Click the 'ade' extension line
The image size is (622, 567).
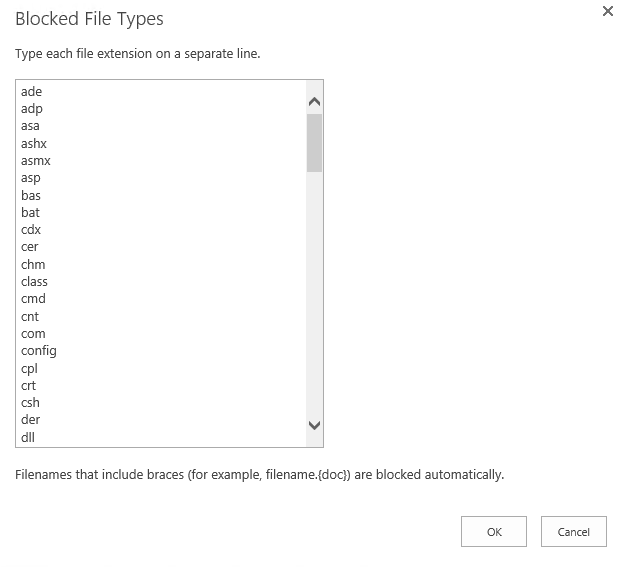click(31, 92)
